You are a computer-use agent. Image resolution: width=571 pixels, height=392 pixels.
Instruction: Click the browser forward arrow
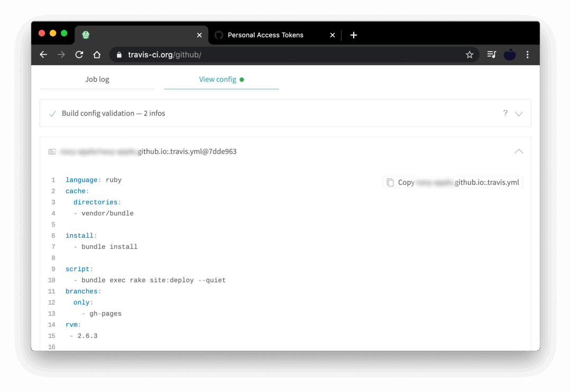tap(61, 54)
